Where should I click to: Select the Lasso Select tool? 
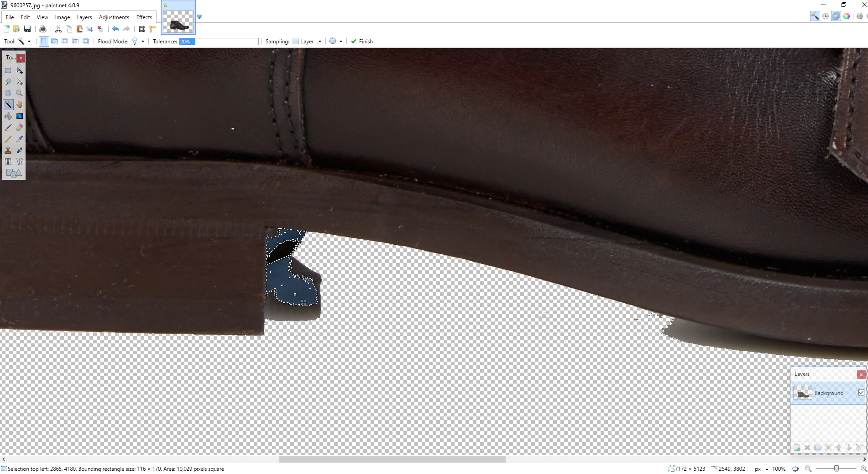pyautogui.click(x=8, y=82)
